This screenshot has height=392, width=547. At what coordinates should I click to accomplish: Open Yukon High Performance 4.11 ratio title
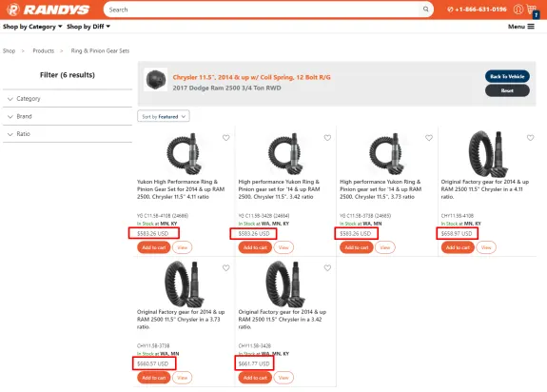[181, 189]
